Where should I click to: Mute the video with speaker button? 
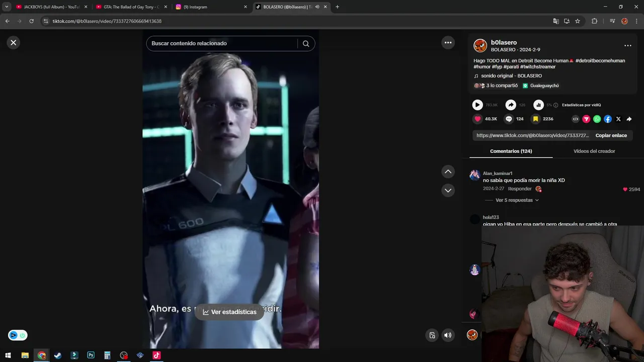point(448,335)
